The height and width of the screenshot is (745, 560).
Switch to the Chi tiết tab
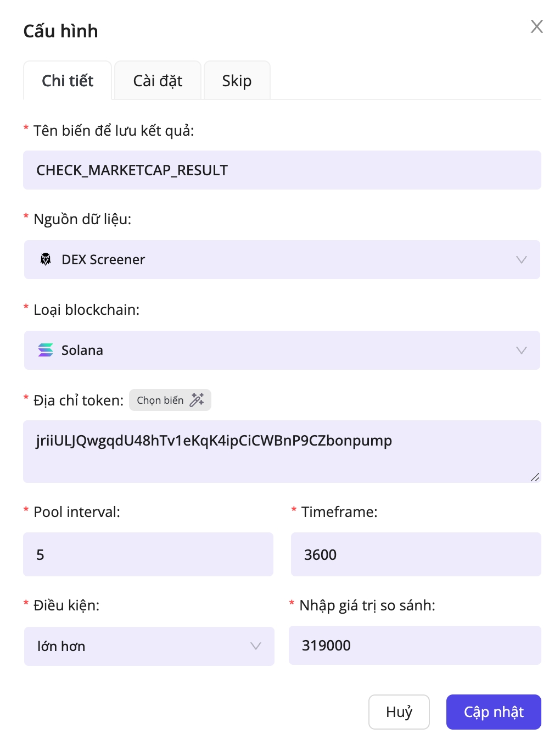tap(68, 81)
